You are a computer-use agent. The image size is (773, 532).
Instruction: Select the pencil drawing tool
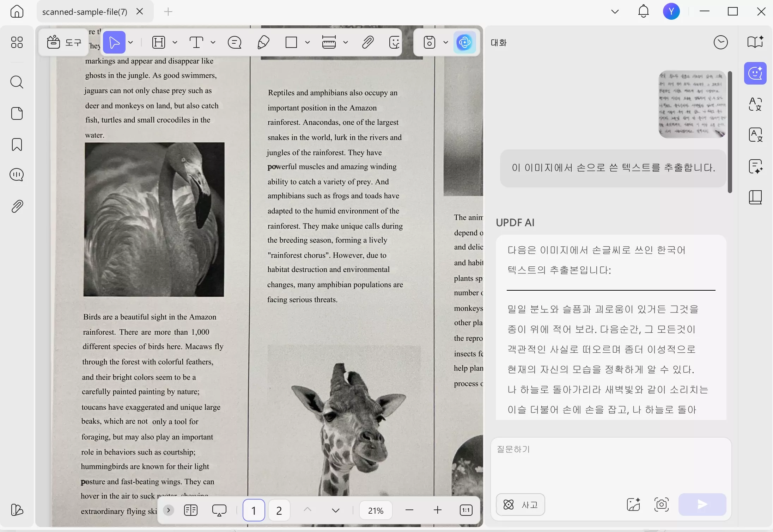coord(263,42)
